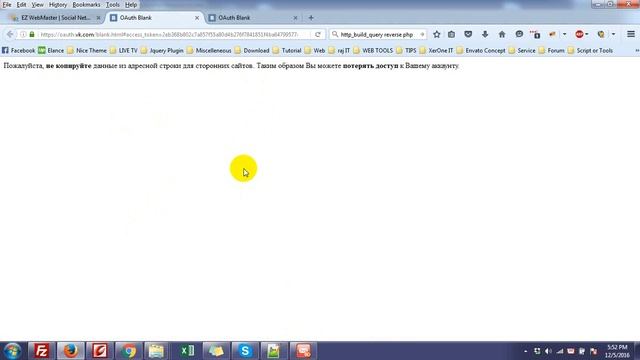This screenshot has width=640, height=360.
Task: Expand the raj IT bookmark folder
Action: pos(340,51)
